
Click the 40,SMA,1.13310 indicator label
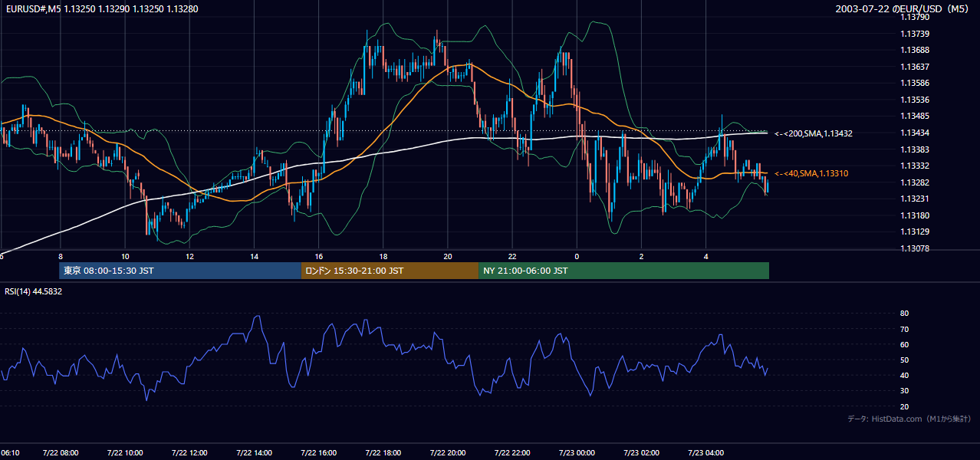(813, 174)
